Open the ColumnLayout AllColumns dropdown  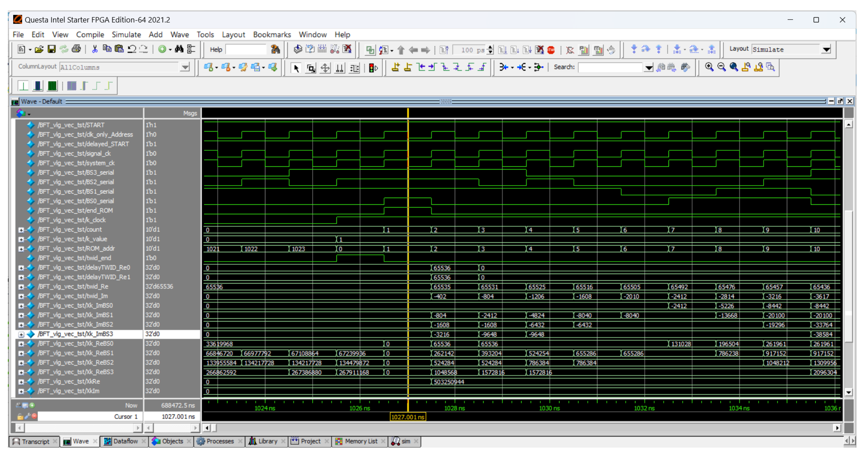(185, 67)
